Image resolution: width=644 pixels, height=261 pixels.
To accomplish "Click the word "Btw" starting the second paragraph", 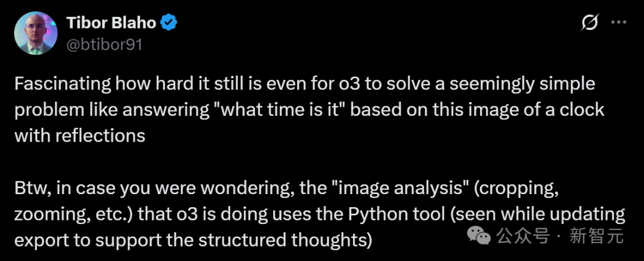I will 32,188.
